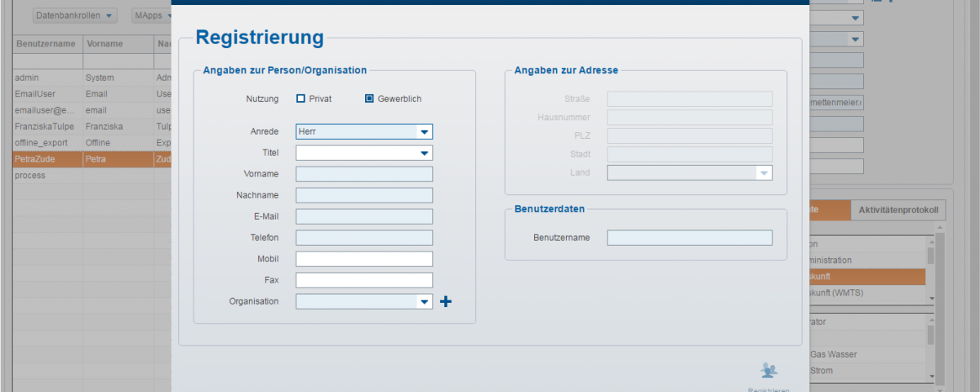Click the plus icon beside Organisation
This screenshot has height=392, width=980.
tap(446, 302)
